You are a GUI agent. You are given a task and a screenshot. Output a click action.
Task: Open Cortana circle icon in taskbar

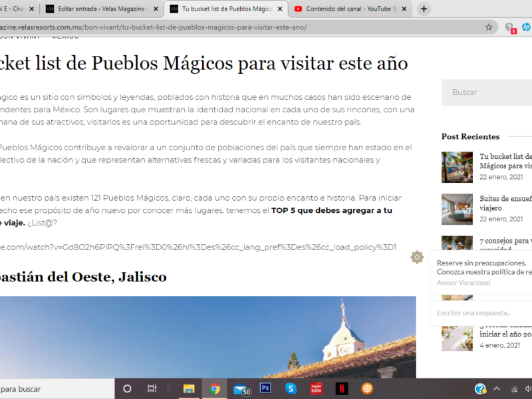(127, 388)
